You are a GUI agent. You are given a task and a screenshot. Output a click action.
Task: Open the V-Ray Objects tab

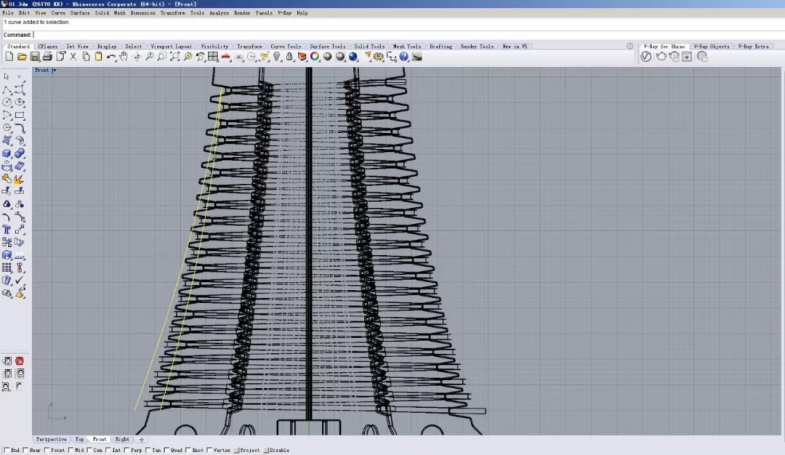713,46
